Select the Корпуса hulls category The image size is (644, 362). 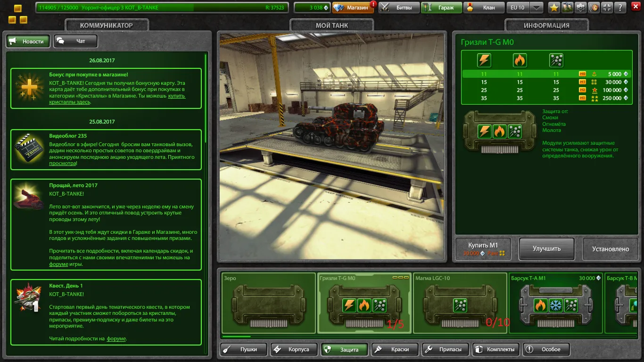pyautogui.click(x=293, y=349)
